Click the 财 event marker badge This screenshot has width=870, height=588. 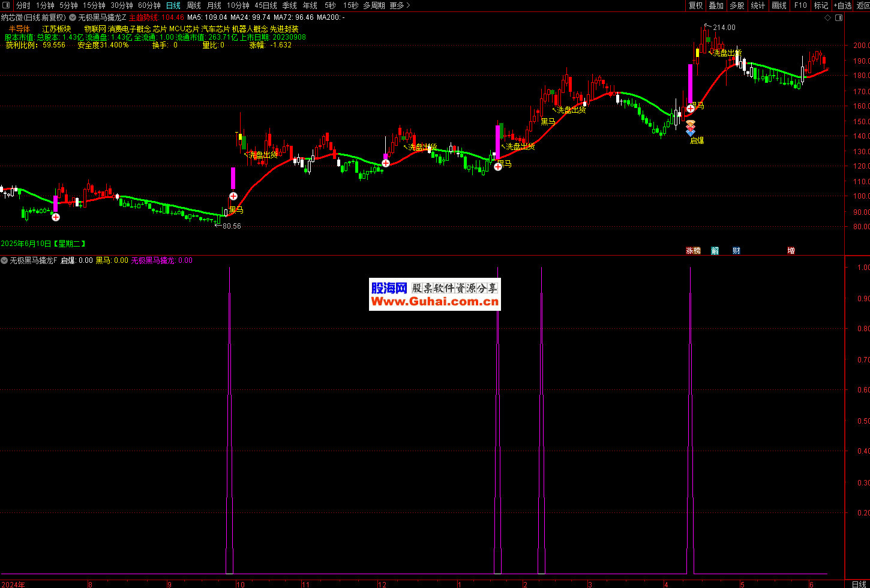(x=736, y=250)
